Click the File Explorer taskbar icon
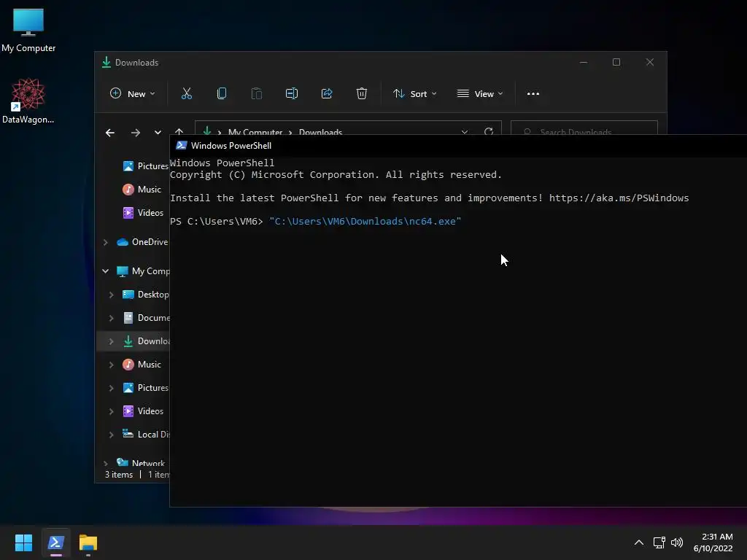The image size is (747, 560). click(88, 542)
